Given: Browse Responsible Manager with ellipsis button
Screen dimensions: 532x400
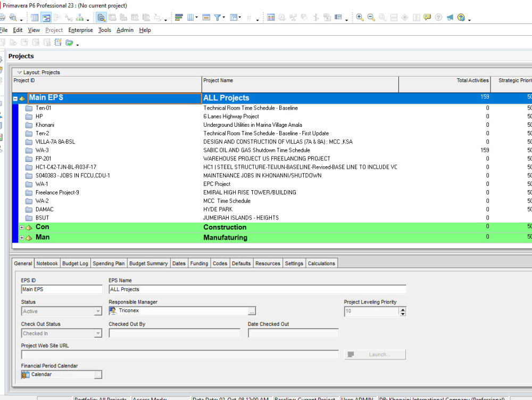Looking at the screenshot, I should 252,311.
